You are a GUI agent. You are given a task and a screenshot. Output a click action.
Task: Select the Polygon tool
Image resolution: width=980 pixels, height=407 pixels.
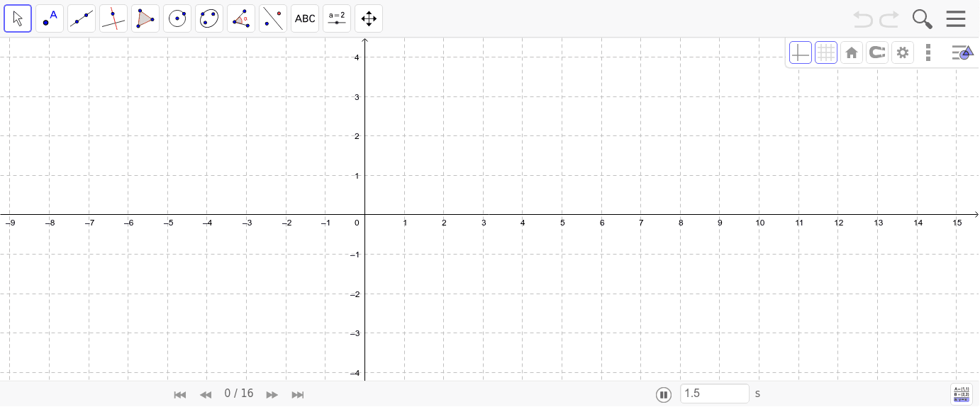[145, 18]
